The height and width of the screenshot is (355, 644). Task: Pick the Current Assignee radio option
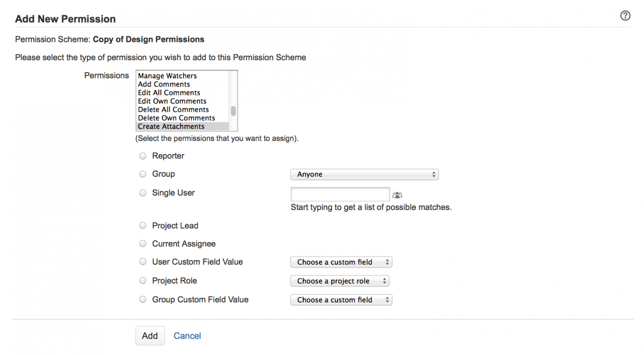[x=143, y=244]
